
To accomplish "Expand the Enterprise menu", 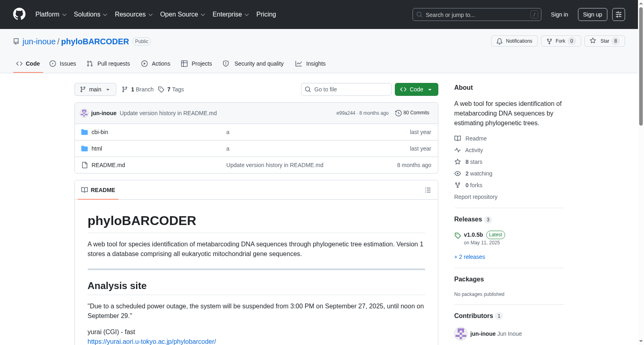I will click(231, 14).
